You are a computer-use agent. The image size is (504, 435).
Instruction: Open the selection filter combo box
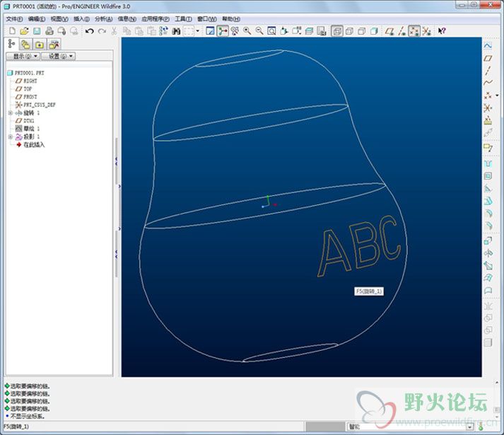410,427
